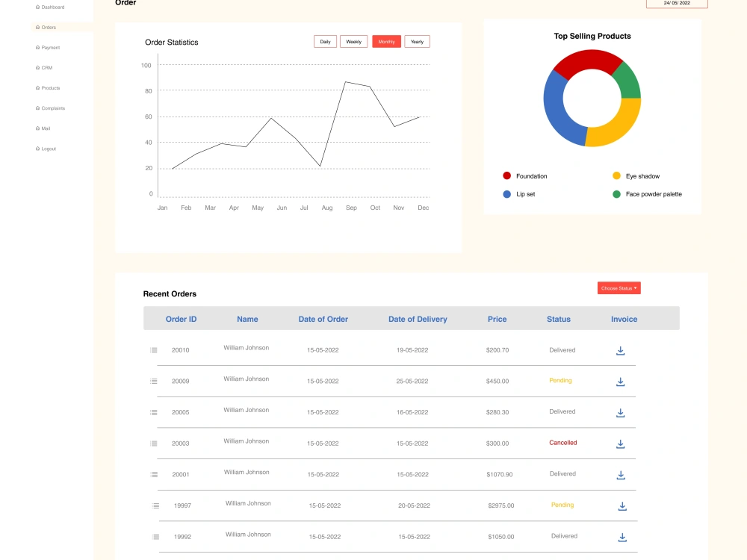Click list icon beside order 19997

(156, 505)
